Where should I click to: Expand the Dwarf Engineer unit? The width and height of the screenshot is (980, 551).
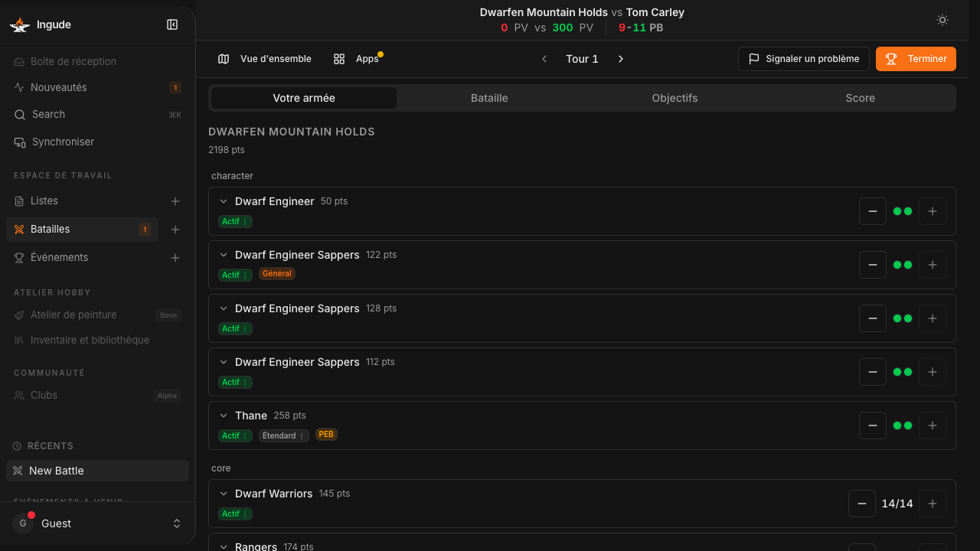pos(224,201)
